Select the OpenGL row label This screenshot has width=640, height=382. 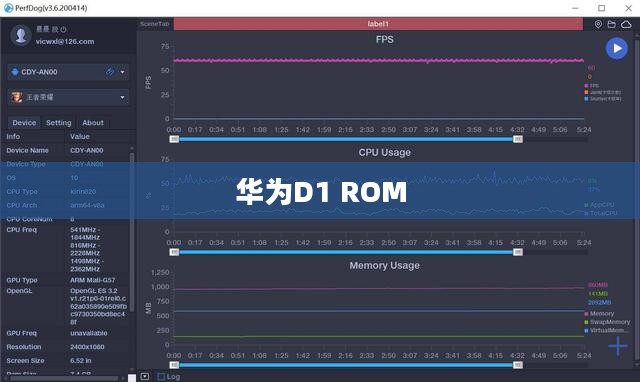coord(19,291)
